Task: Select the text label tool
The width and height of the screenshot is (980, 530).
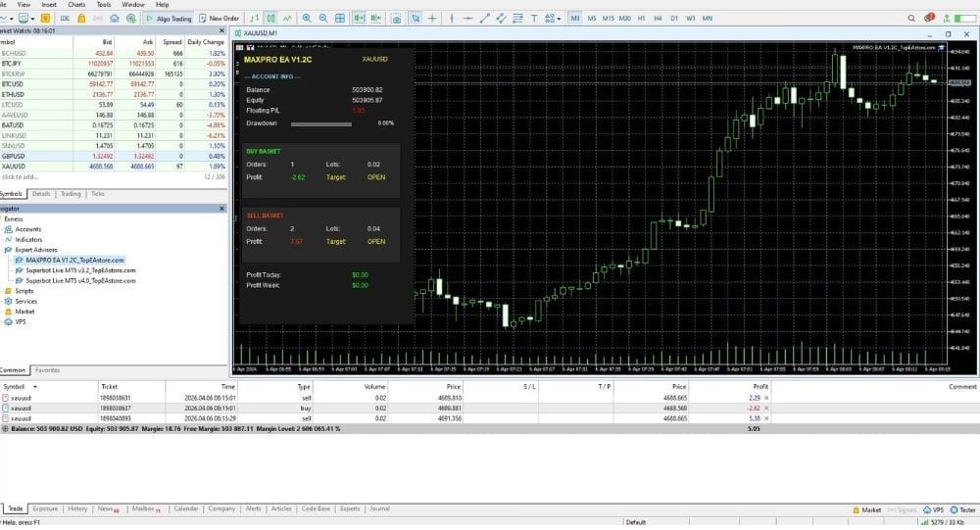Action: (534, 19)
